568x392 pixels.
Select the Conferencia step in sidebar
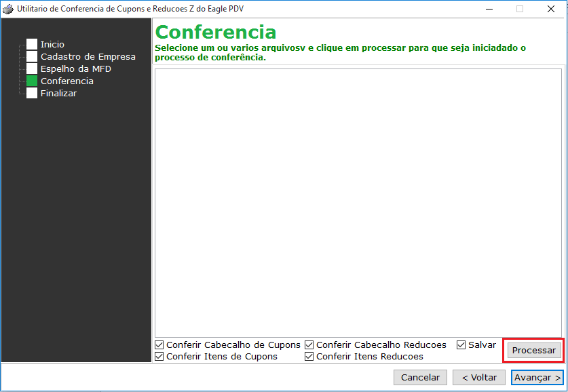point(67,81)
